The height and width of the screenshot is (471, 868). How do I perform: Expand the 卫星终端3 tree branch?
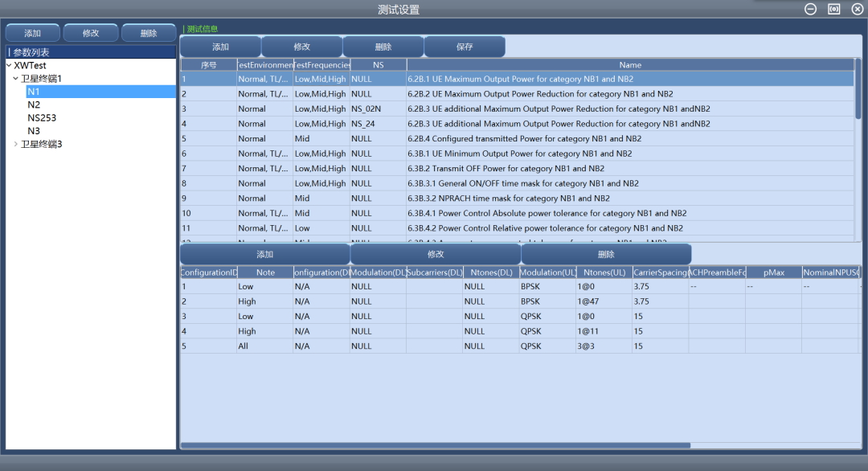(15, 144)
